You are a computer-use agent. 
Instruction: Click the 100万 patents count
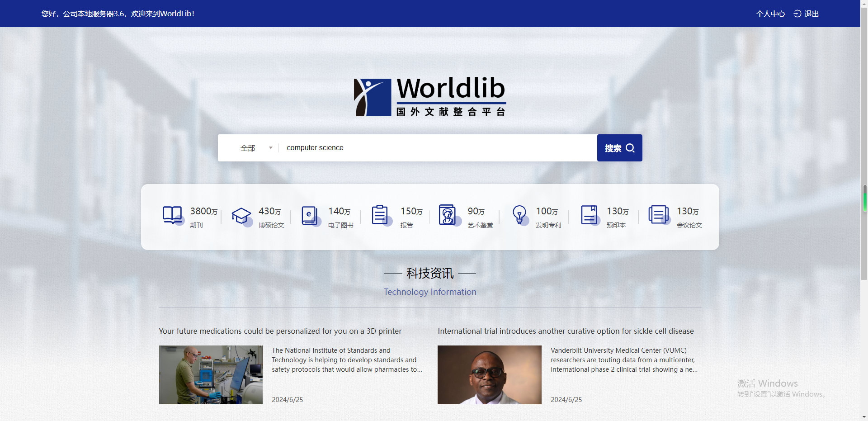pyautogui.click(x=547, y=211)
